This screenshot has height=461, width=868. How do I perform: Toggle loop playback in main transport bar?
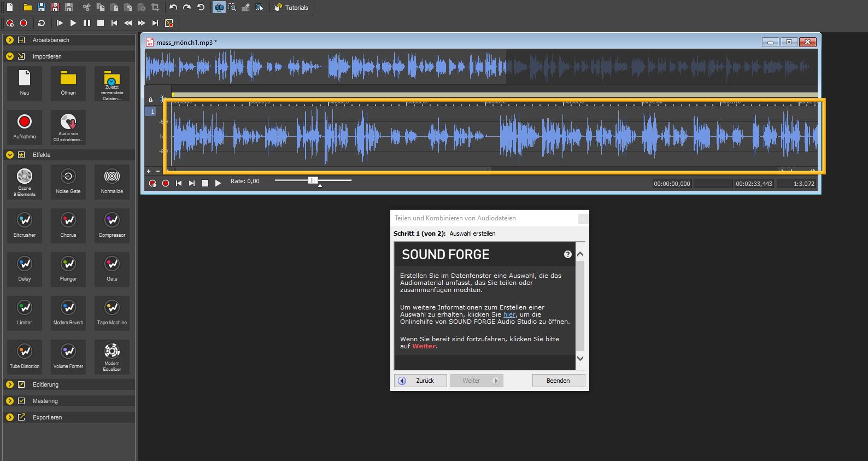point(41,23)
